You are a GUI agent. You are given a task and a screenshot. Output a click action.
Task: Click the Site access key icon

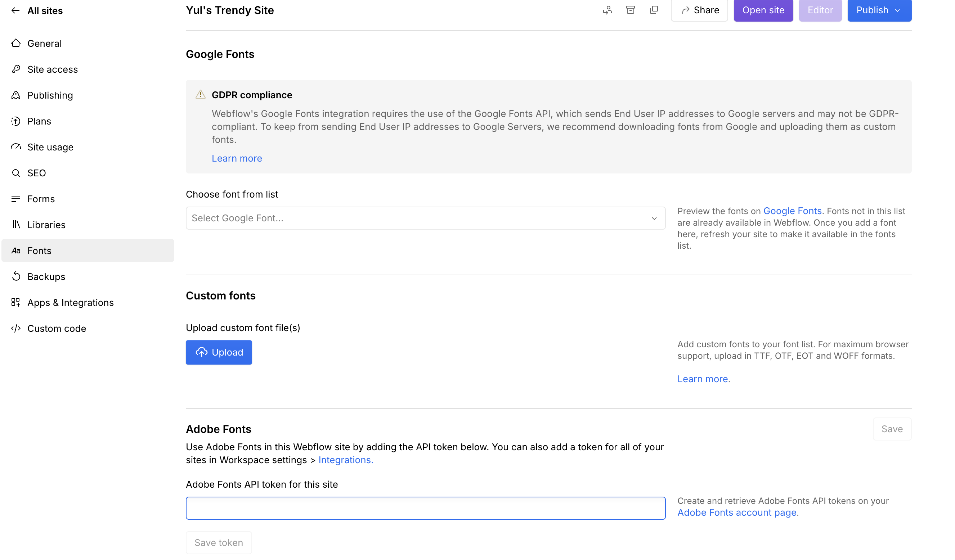pyautogui.click(x=15, y=69)
